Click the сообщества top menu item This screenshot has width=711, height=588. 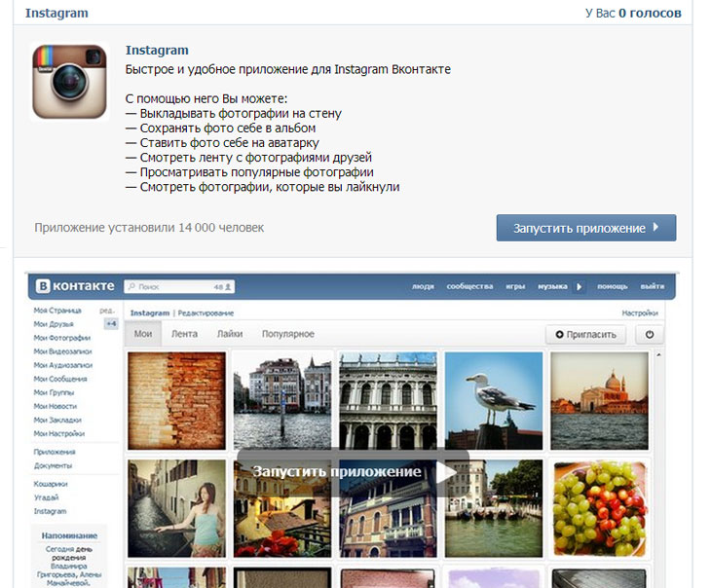point(469,287)
